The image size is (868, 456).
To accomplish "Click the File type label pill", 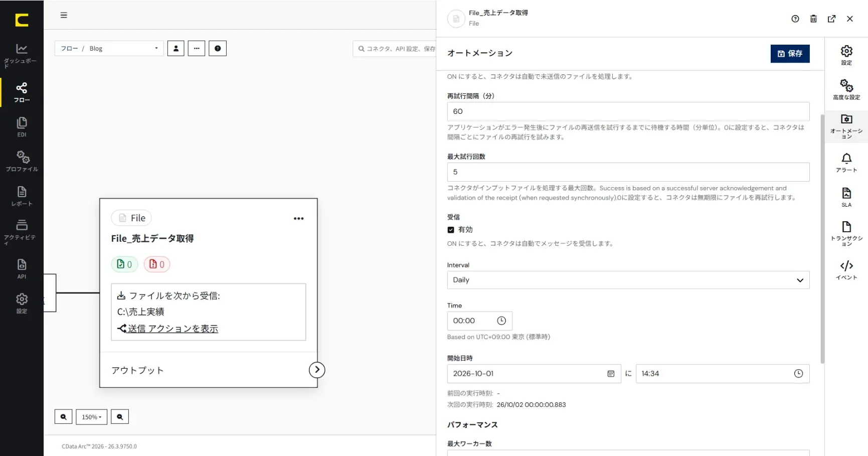I will point(131,218).
